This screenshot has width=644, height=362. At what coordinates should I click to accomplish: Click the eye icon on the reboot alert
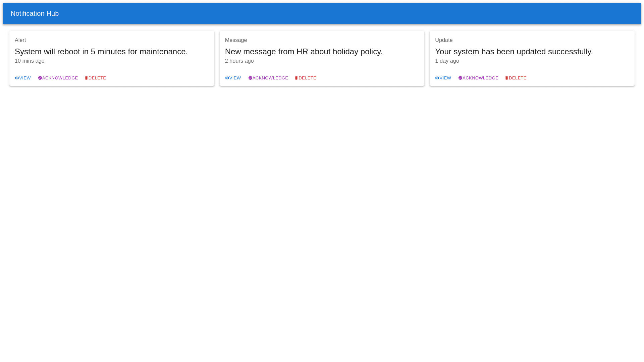(17, 78)
